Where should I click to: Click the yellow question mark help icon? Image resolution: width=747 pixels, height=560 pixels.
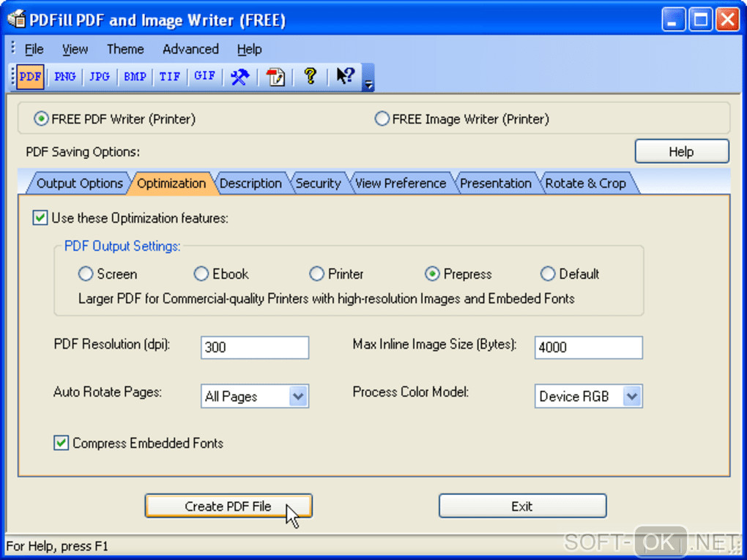click(x=310, y=75)
